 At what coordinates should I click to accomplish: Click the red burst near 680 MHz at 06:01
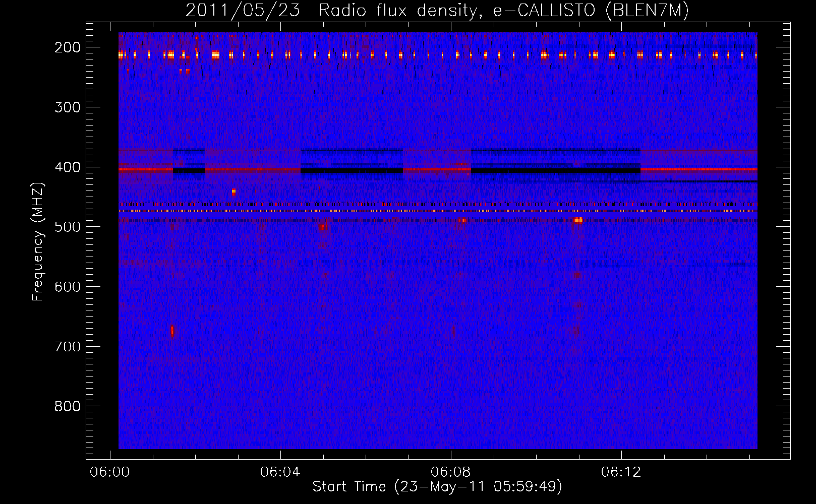tap(172, 331)
